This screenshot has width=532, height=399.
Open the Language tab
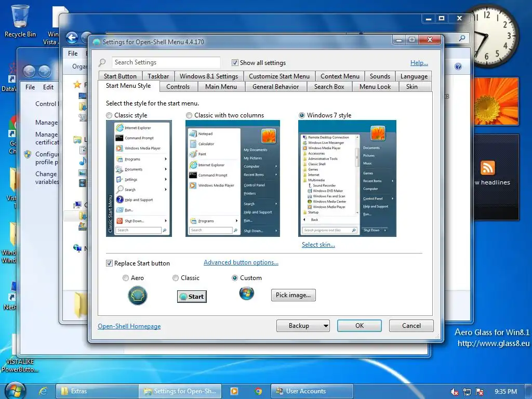[414, 76]
